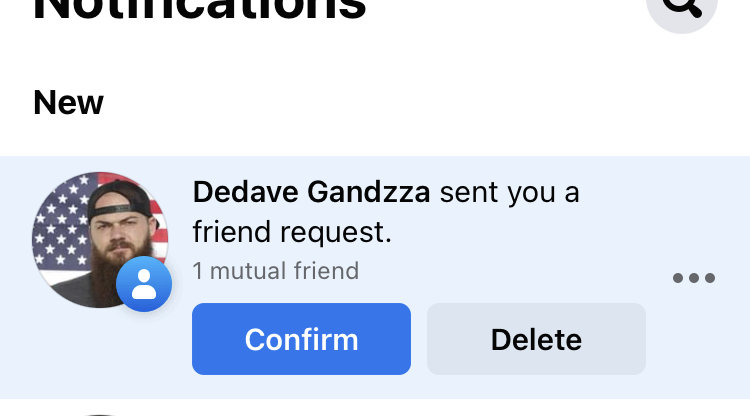Click the surname Gandzza in the notification
750x416 pixels.
point(368,192)
